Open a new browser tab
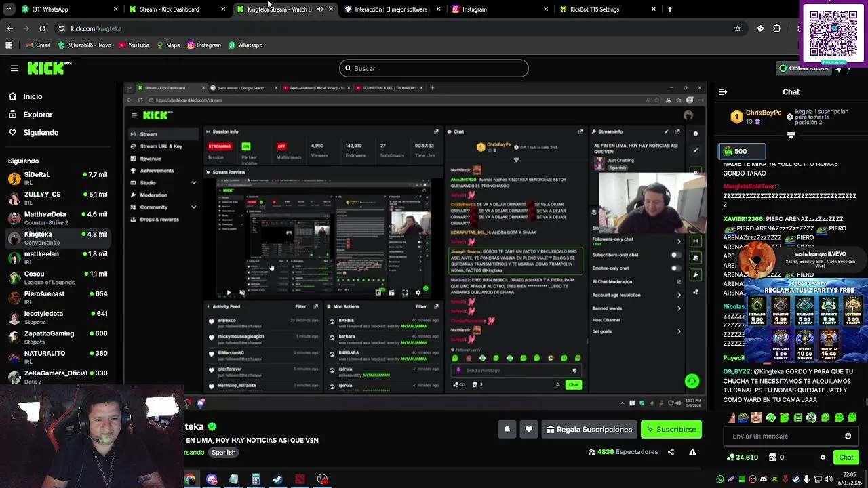 coord(670,9)
